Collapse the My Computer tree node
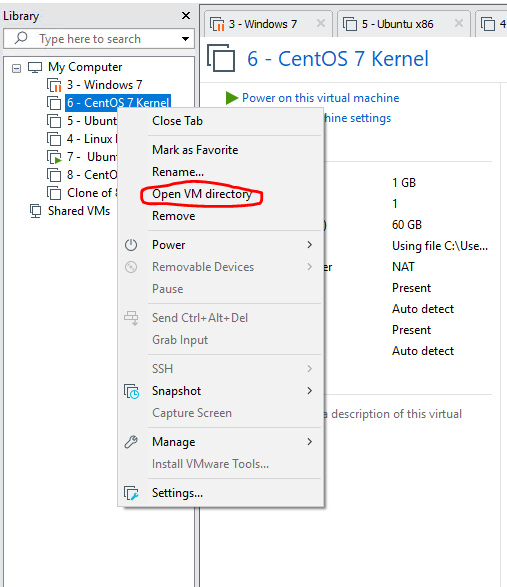The width and height of the screenshot is (507, 587). coord(16,69)
